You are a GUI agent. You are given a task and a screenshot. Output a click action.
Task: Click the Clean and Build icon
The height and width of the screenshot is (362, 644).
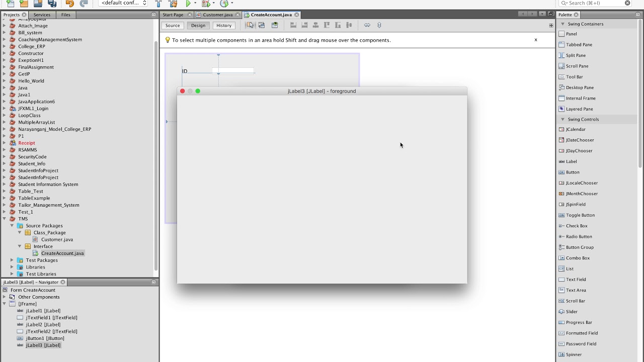[173, 3]
